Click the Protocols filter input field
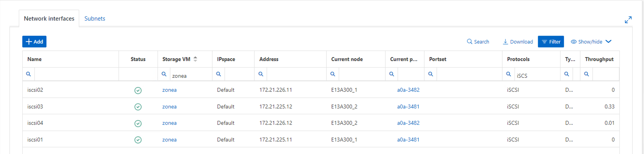The height and width of the screenshot is (154, 644). (x=536, y=76)
